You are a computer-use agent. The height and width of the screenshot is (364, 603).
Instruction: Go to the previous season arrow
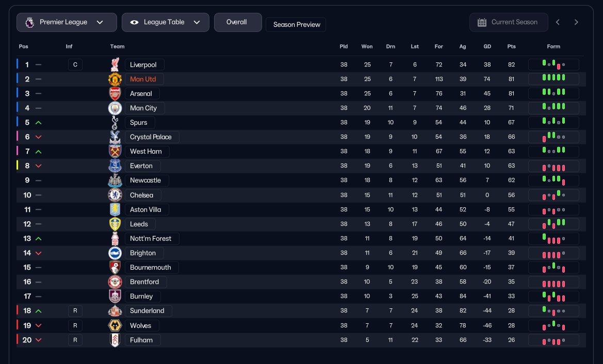click(x=558, y=22)
